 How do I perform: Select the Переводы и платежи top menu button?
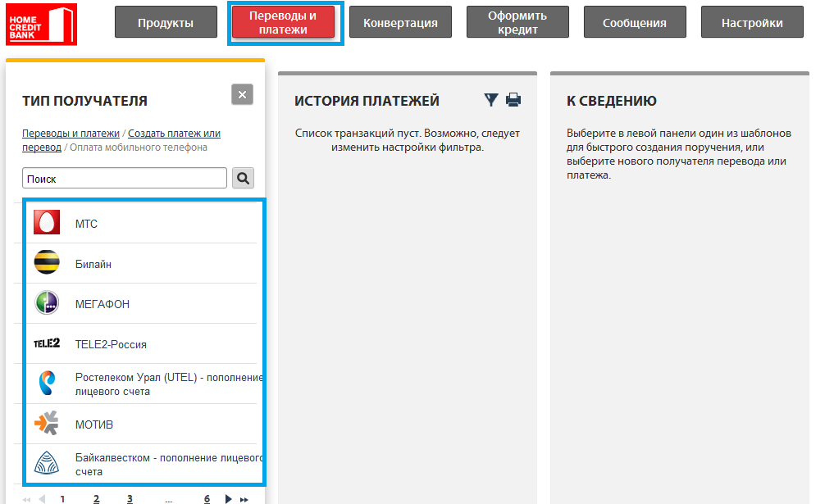pos(283,22)
